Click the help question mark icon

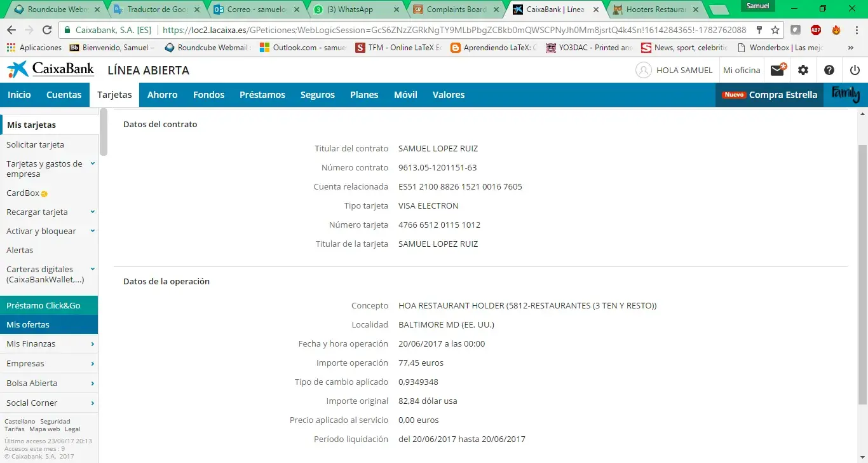(829, 71)
